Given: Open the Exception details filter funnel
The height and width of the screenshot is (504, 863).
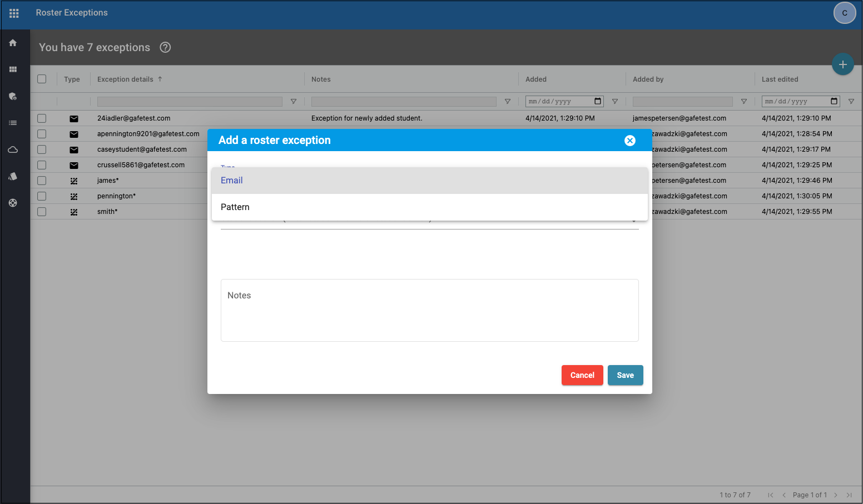Looking at the screenshot, I should point(294,102).
